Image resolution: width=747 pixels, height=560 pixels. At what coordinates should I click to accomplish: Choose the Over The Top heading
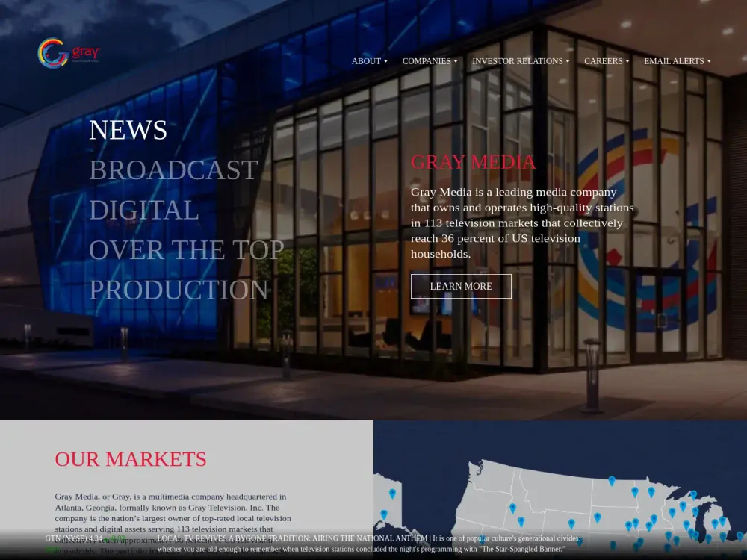click(x=186, y=249)
